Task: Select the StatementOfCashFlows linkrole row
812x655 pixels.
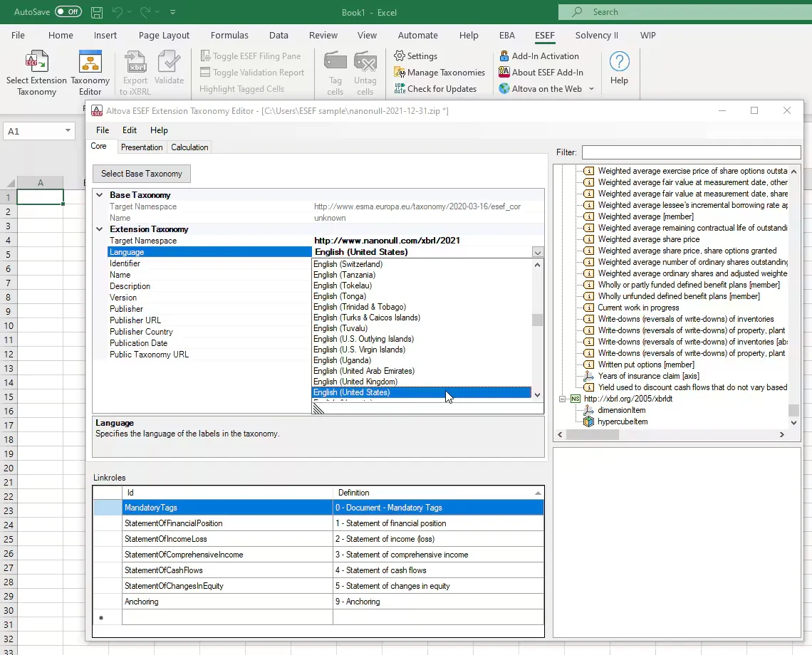Action: 318,570
